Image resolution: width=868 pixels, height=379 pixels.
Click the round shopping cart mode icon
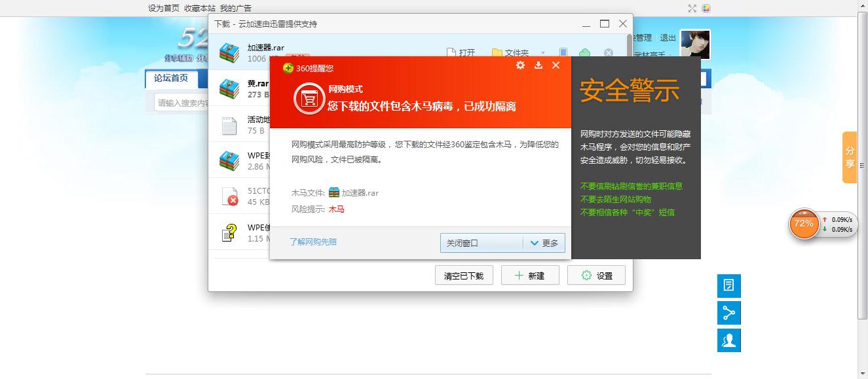[309, 99]
